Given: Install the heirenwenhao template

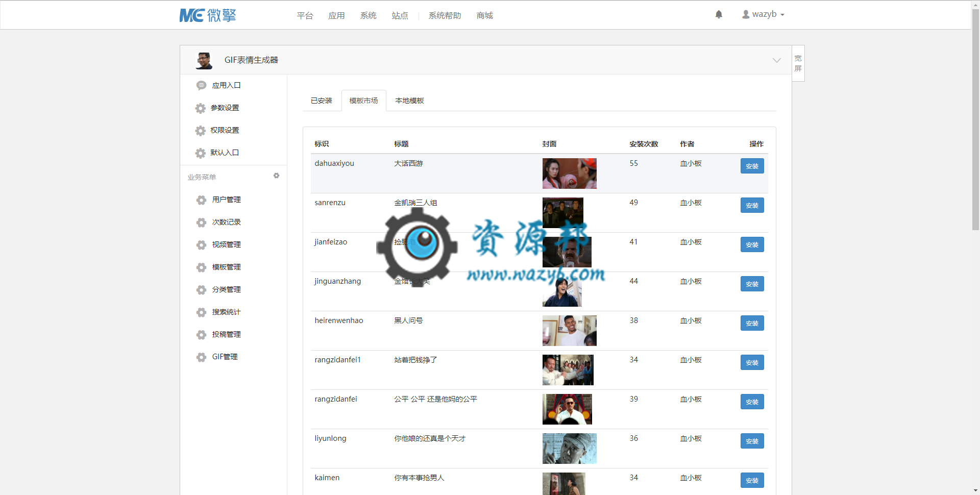Looking at the screenshot, I should click(x=752, y=323).
